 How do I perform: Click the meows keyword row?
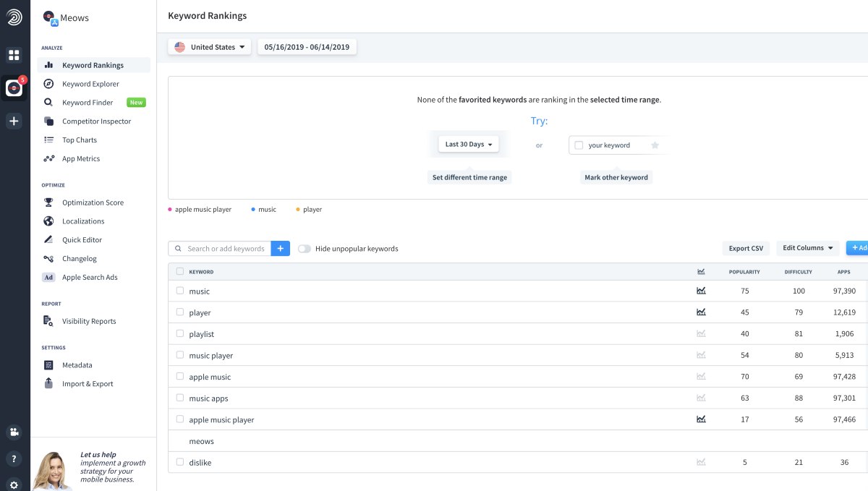[x=517, y=441]
